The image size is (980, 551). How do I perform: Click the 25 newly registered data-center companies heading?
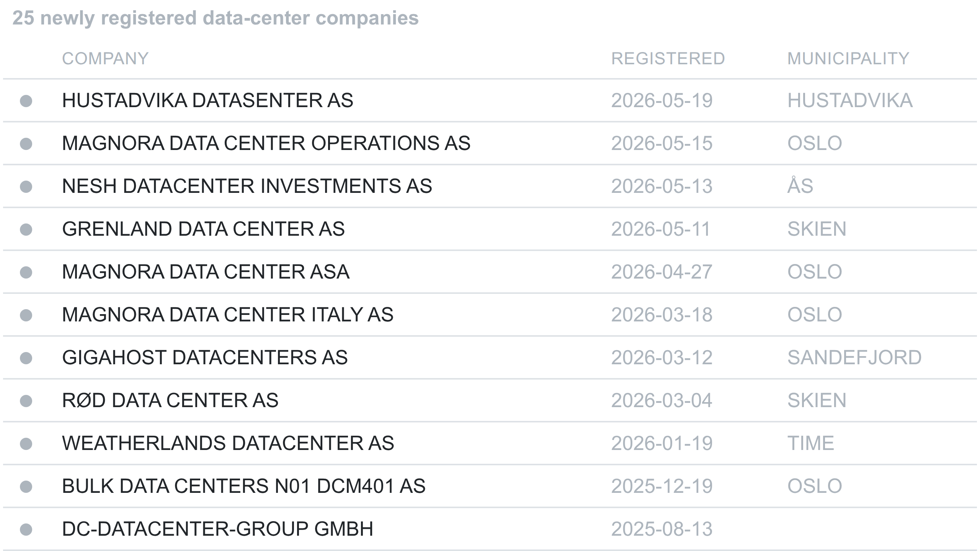pos(216,18)
